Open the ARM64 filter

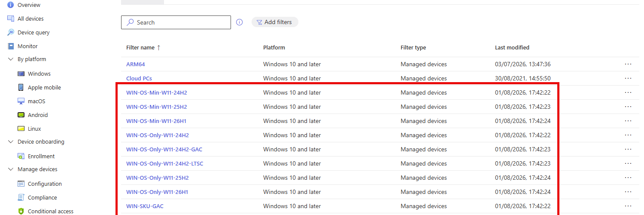135,64
